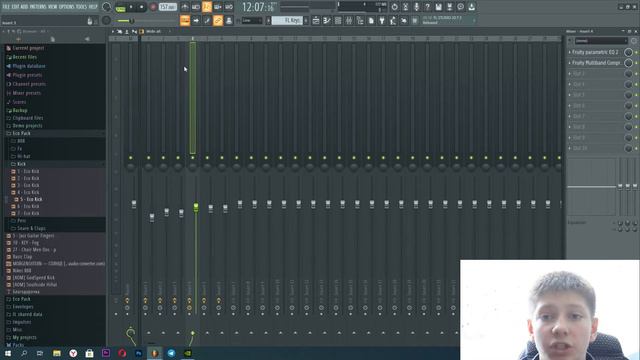Open the Playlist view icon

tap(316, 20)
